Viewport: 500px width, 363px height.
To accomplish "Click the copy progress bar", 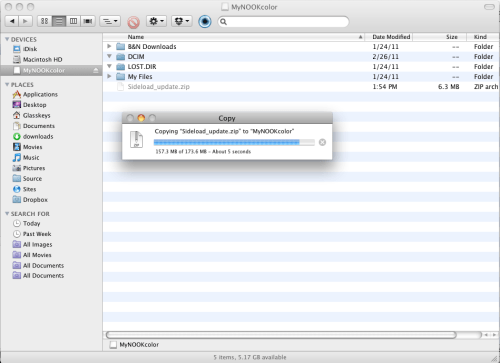I will tap(234, 143).
